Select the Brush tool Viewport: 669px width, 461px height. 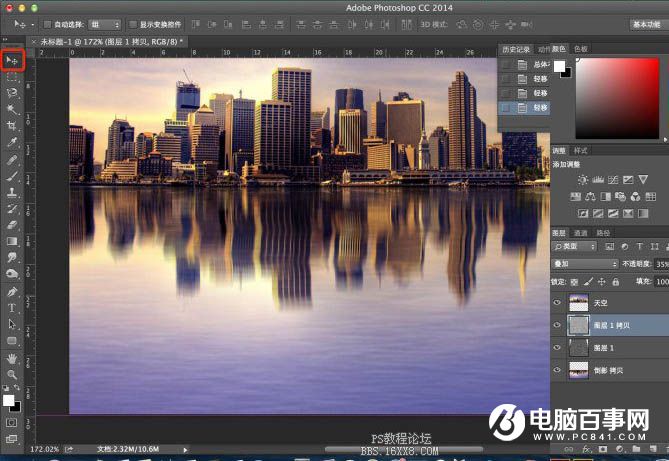tap(12, 176)
